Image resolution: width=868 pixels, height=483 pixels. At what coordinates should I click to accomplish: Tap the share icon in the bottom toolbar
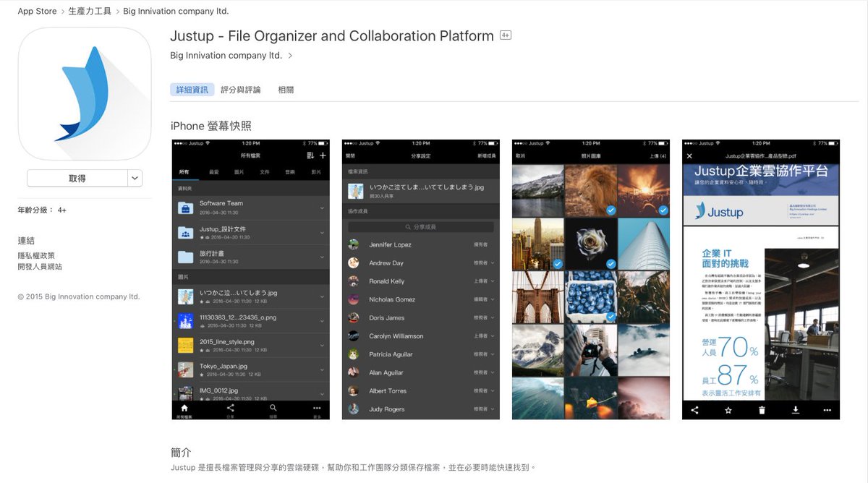point(230,408)
